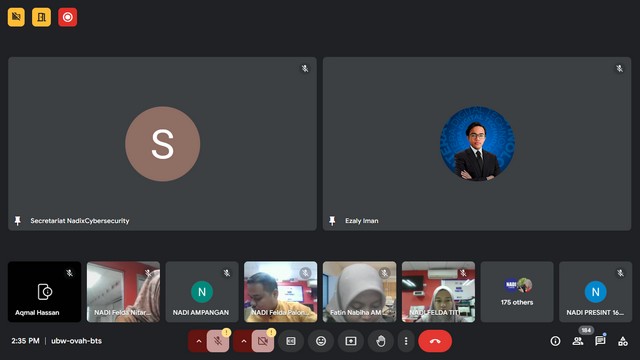Expand video settings arrow beside camera
Screen dimensions: 640x360
[x=243, y=341]
